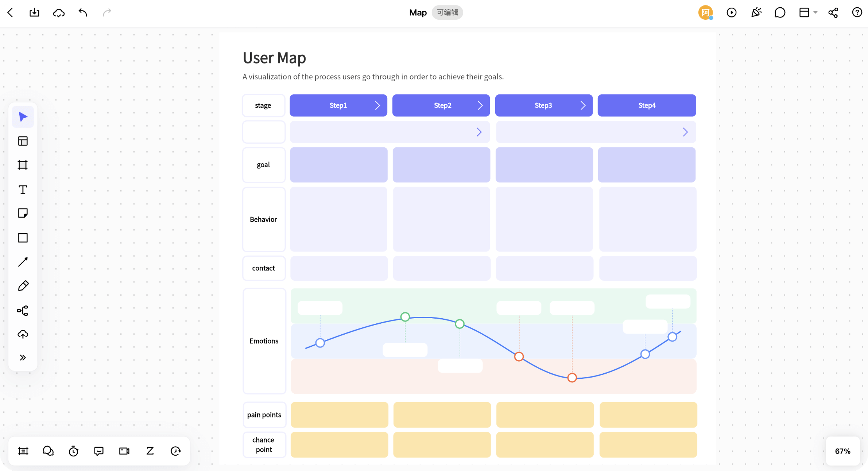Open the frames list icon

23,451
